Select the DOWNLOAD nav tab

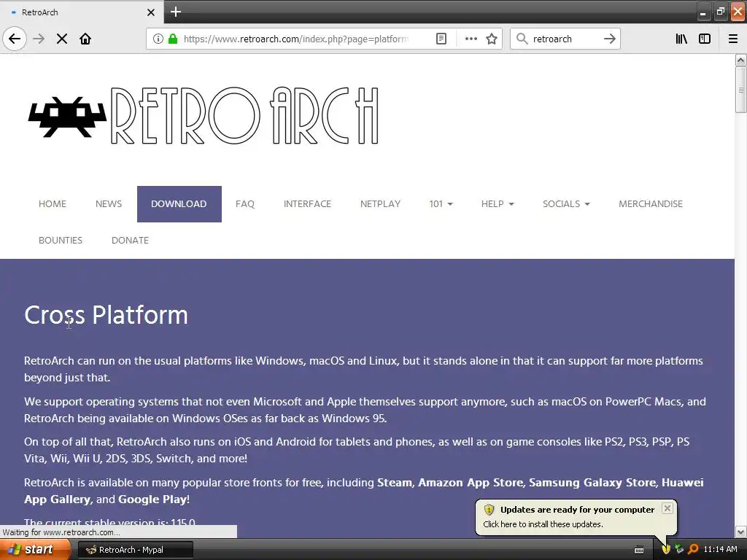click(179, 204)
